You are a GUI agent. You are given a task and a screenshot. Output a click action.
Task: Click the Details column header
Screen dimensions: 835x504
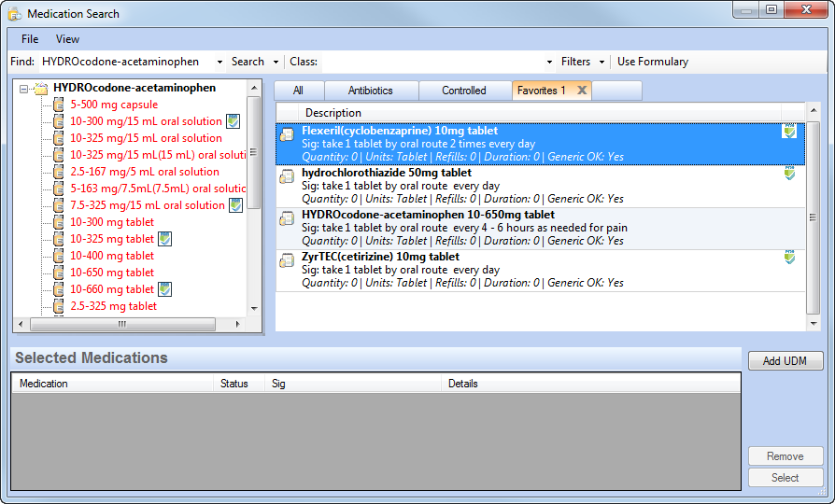591,384
